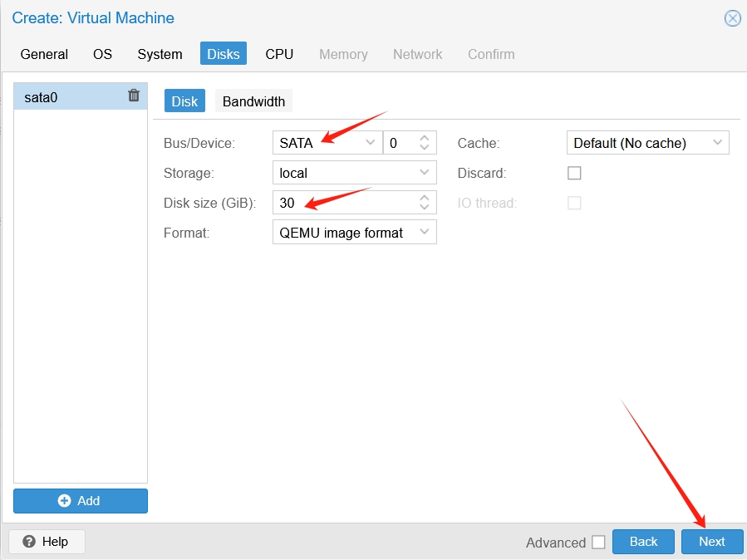Close the Create Virtual Machine dialog
The height and width of the screenshot is (560, 747).
732,18
